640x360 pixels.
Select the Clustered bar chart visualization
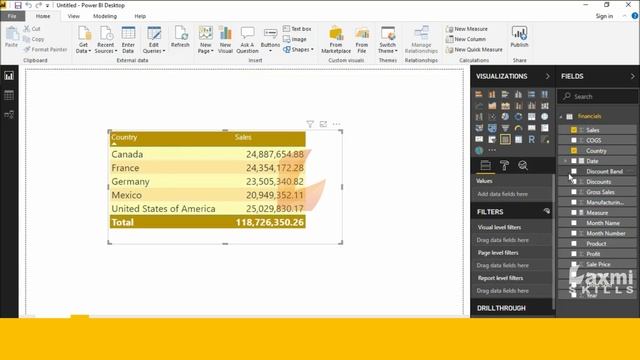click(505, 94)
